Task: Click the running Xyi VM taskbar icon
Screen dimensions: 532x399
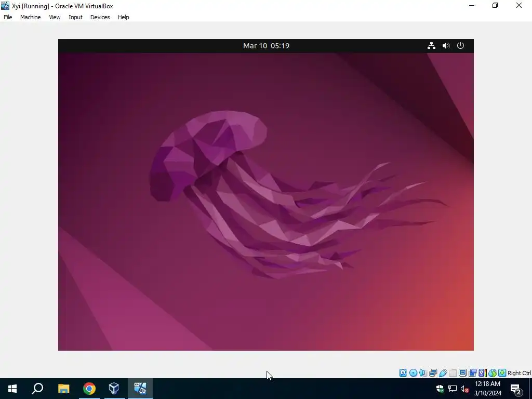Action: (140, 389)
